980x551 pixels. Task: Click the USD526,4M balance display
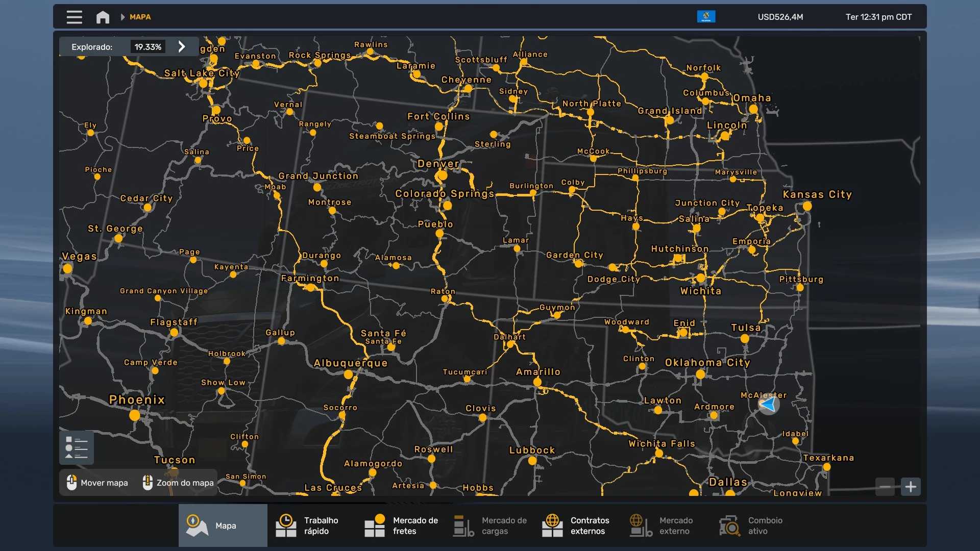(780, 17)
